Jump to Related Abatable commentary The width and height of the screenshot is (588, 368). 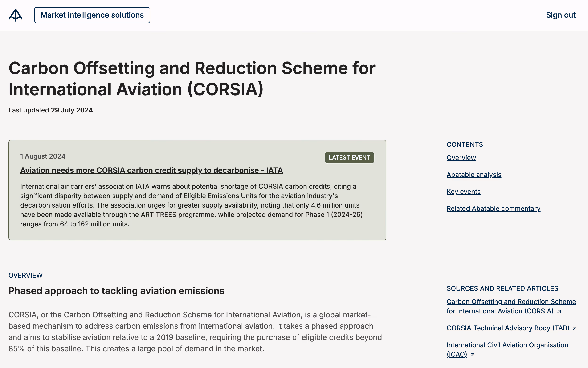[493, 208]
